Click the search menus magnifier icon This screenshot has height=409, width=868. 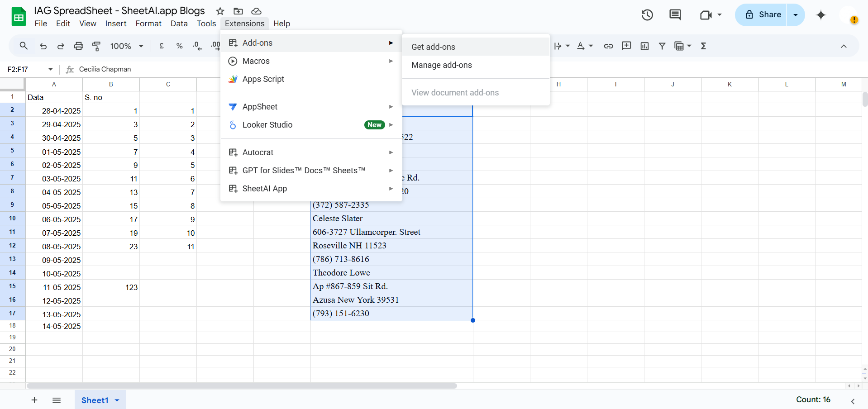[24, 46]
